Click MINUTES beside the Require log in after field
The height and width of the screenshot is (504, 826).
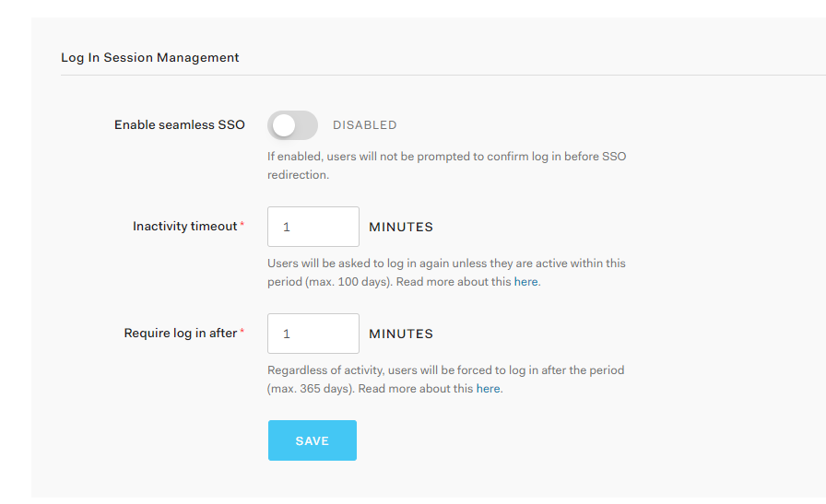point(401,334)
